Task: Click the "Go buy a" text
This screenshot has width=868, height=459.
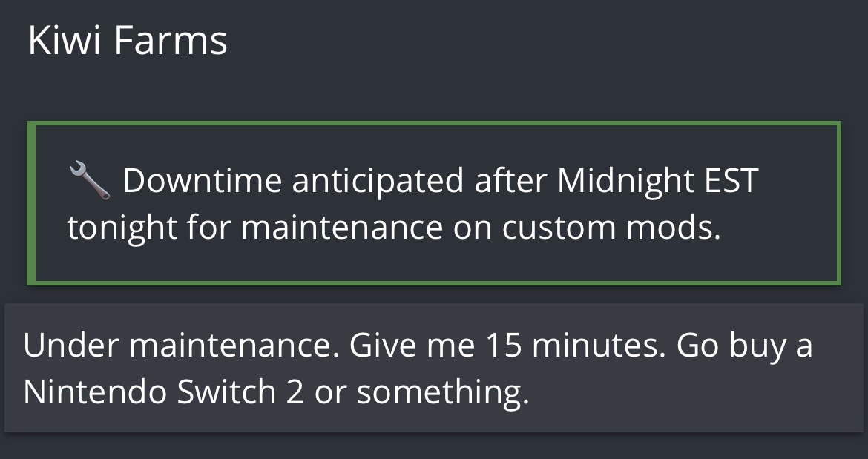Action: [744, 346]
